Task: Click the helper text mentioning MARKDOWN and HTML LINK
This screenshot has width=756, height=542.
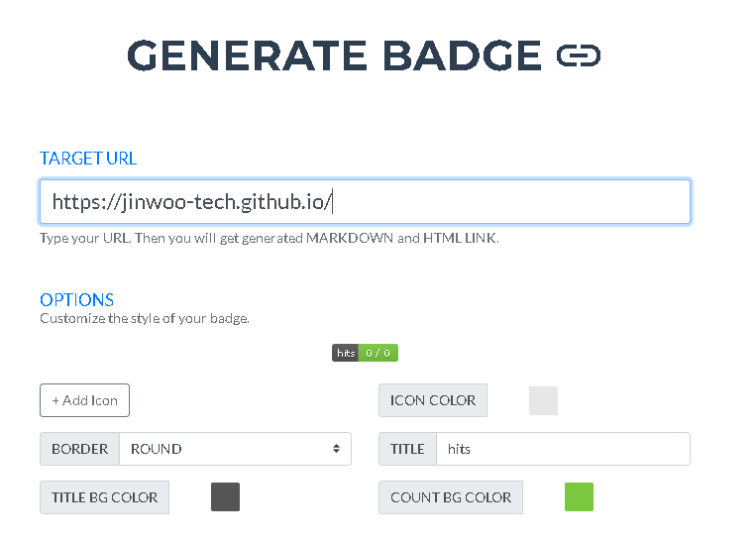Action: pyautogui.click(x=270, y=238)
